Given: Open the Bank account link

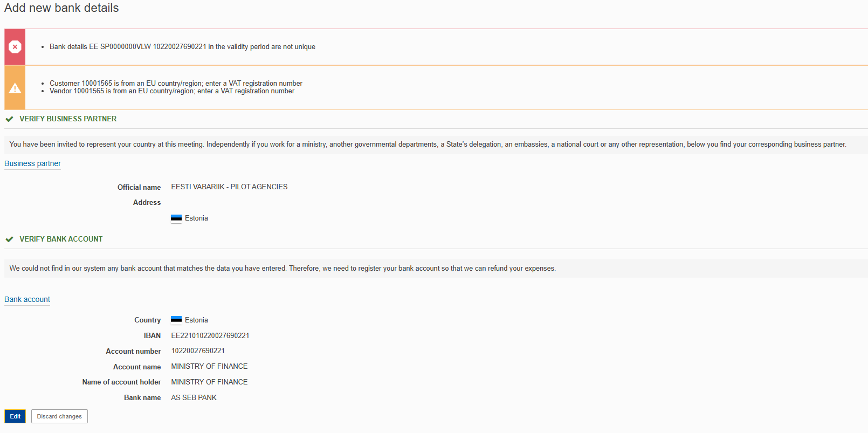Looking at the screenshot, I should click(27, 299).
